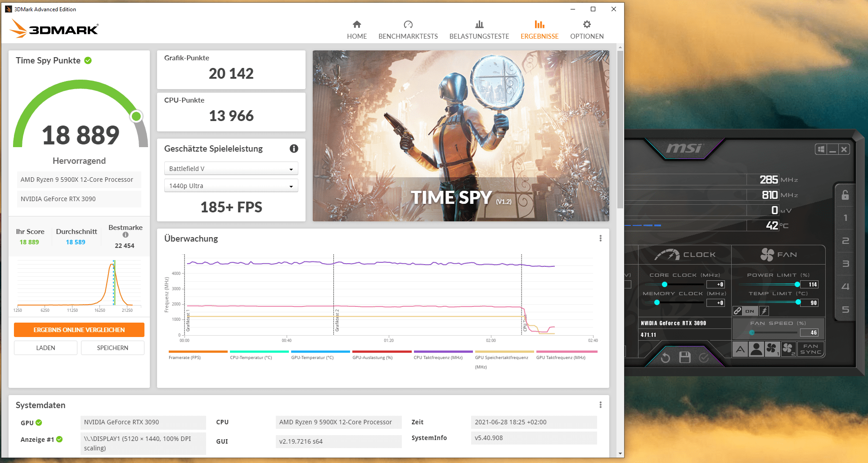Toggle the power/temp limit link icon
The image size is (868, 463).
[x=738, y=311]
